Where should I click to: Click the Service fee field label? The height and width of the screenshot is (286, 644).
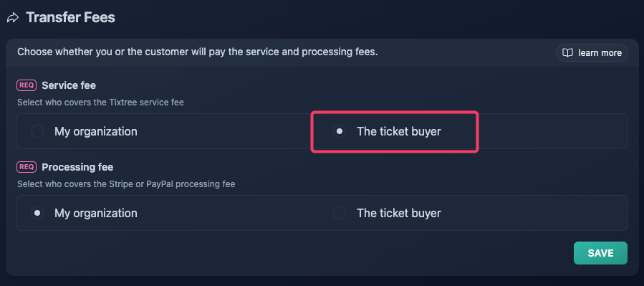tap(69, 85)
